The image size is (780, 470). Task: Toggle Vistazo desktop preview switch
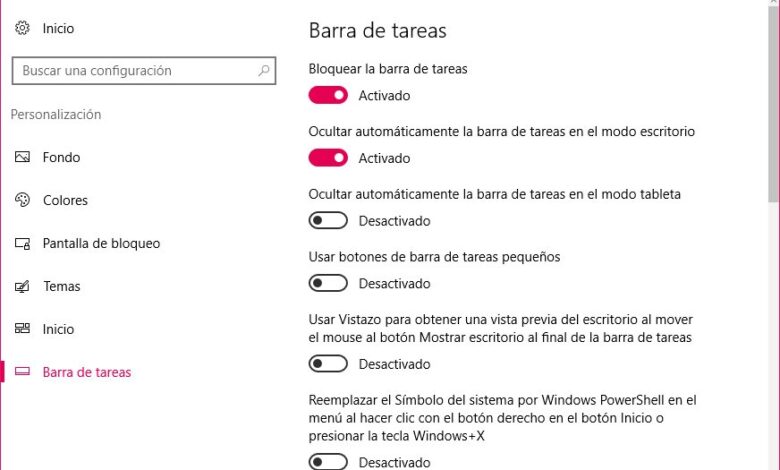click(328, 364)
